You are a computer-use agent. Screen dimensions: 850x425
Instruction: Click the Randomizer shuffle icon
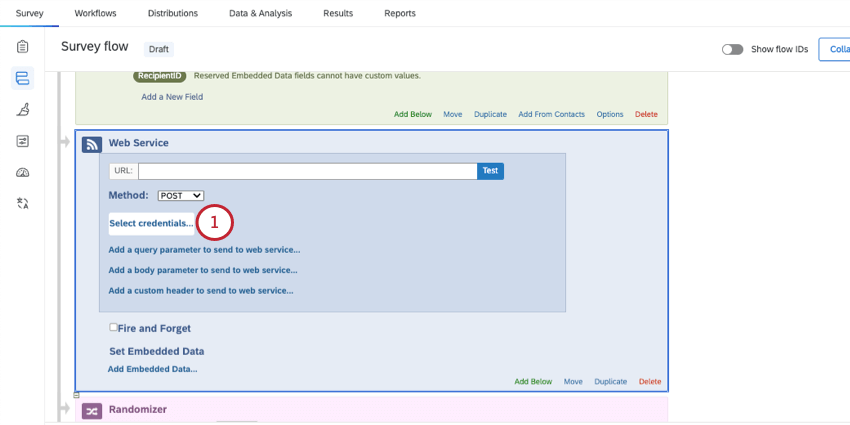(92, 411)
